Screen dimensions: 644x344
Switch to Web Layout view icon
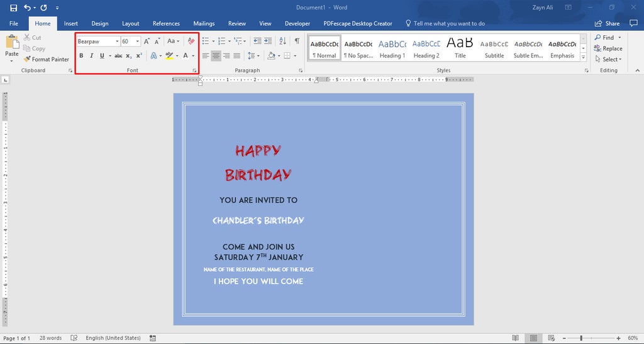[552, 338]
